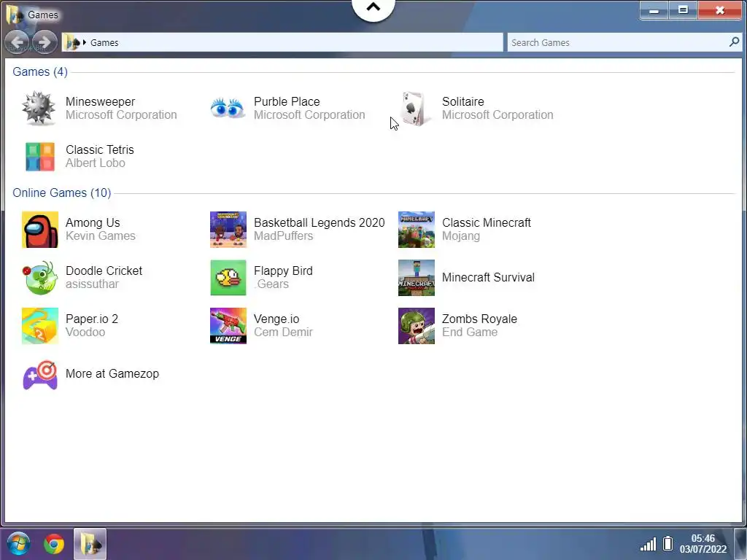Image resolution: width=747 pixels, height=560 pixels.
Task: Click the Show desktop strip on the taskbar
Action: [741, 543]
